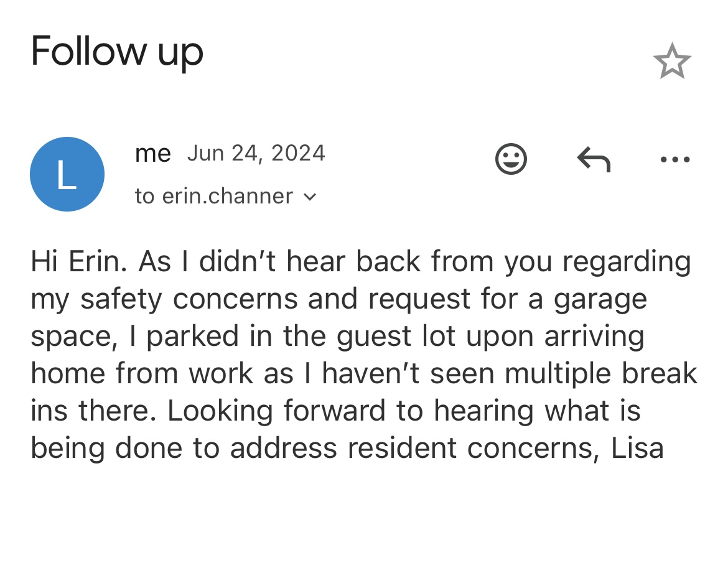
Task: Open the emoji reaction picker
Action: click(511, 159)
